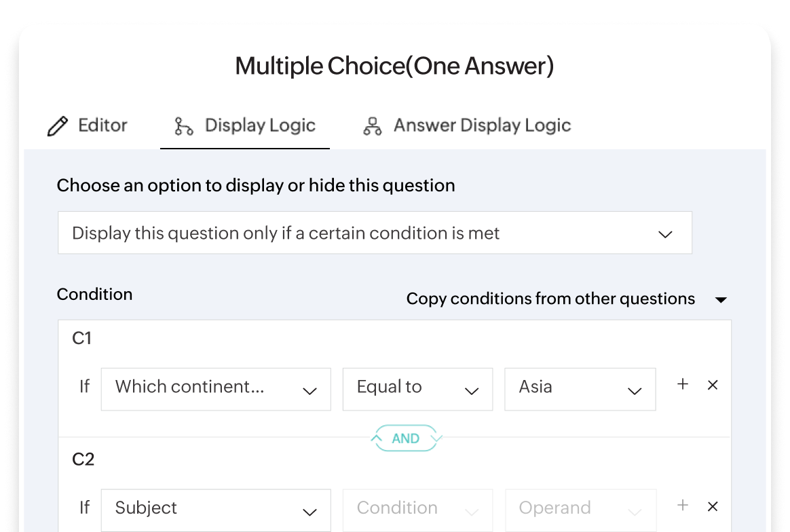790x532 pixels.
Task: Open the 'Asia' operand dropdown
Action: pyautogui.click(x=580, y=389)
